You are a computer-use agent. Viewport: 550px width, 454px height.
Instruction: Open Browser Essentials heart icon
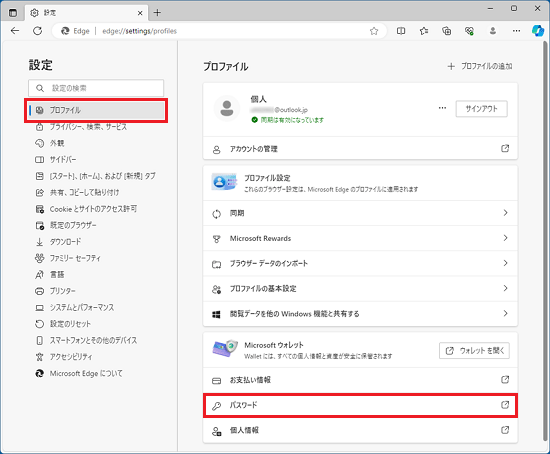point(469,31)
